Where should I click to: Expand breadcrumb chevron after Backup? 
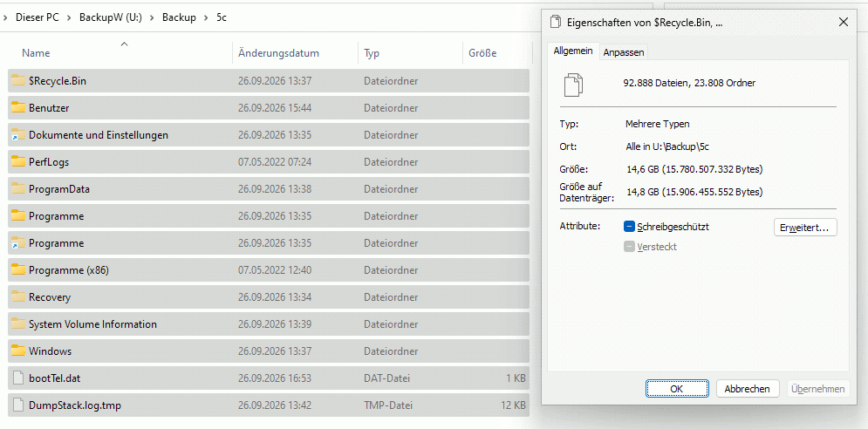207,17
